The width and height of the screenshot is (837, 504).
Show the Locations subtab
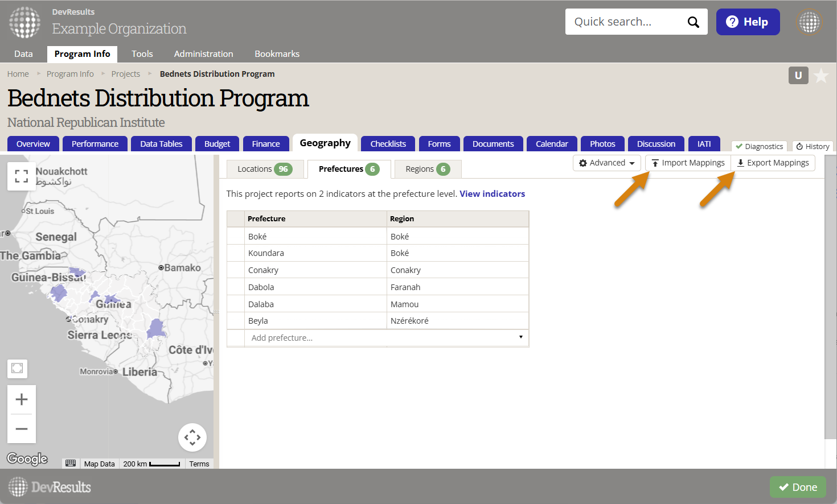pyautogui.click(x=265, y=169)
